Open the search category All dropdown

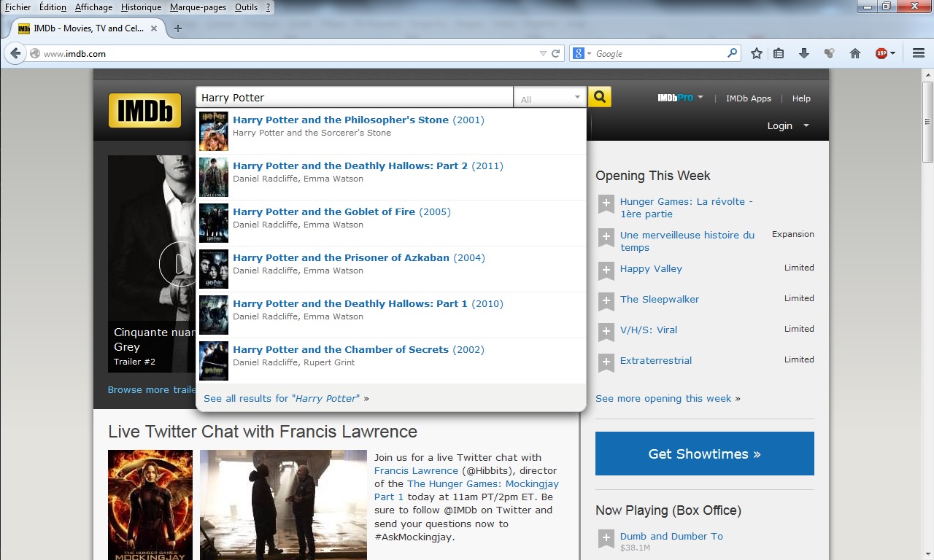click(551, 98)
